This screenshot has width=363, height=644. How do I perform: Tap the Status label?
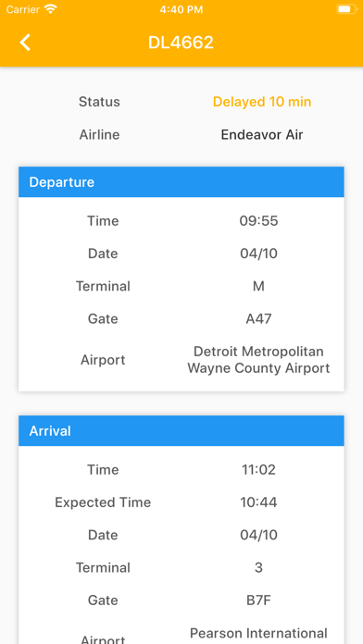pyautogui.click(x=99, y=102)
